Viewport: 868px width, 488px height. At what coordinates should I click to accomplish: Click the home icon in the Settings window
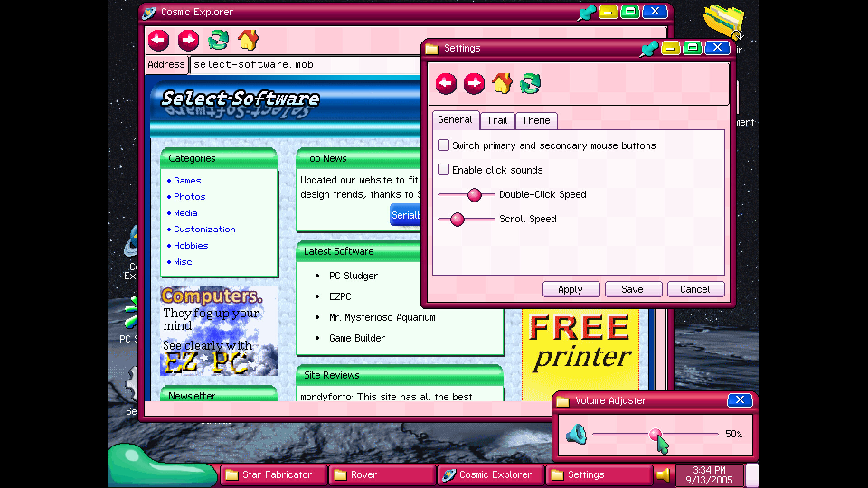pyautogui.click(x=502, y=84)
